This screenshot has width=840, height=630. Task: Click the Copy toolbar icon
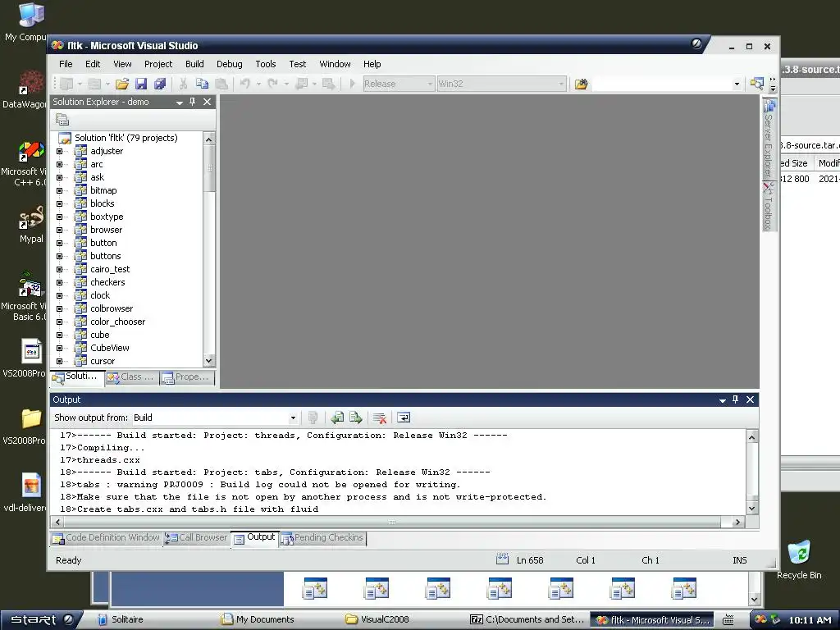coord(202,84)
